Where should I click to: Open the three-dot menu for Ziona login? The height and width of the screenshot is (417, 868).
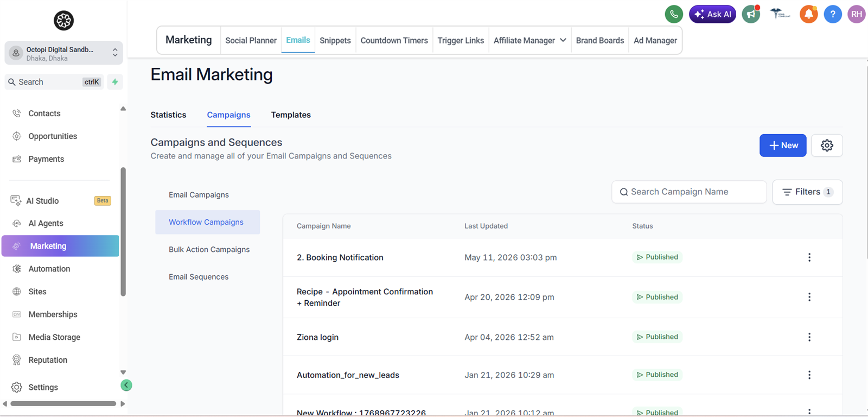click(x=809, y=337)
